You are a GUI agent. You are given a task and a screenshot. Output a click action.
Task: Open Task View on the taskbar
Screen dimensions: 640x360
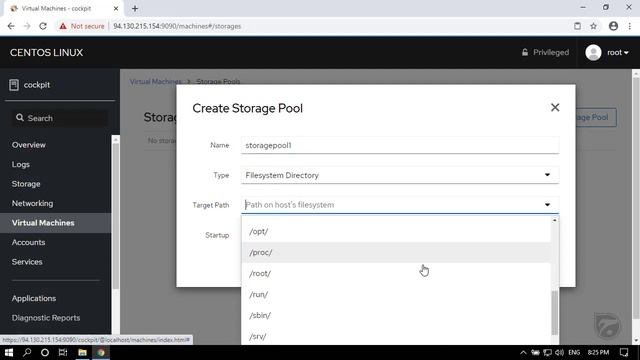click(63, 352)
